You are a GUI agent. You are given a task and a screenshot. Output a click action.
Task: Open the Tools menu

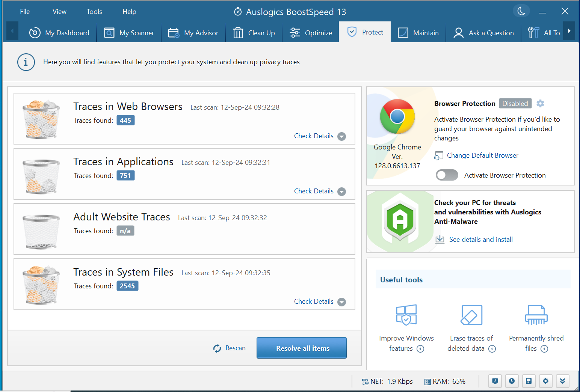point(94,12)
